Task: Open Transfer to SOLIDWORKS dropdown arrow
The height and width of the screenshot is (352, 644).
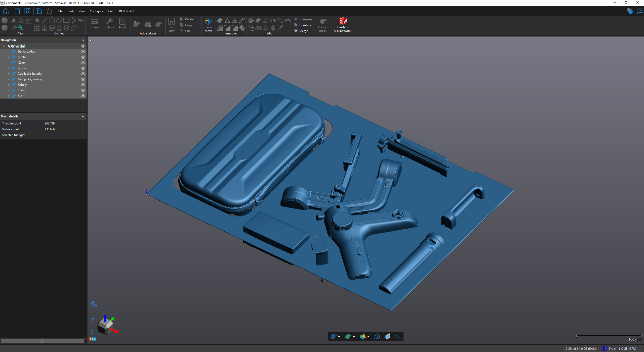Action: pyautogui.click(x=356, y=26)
